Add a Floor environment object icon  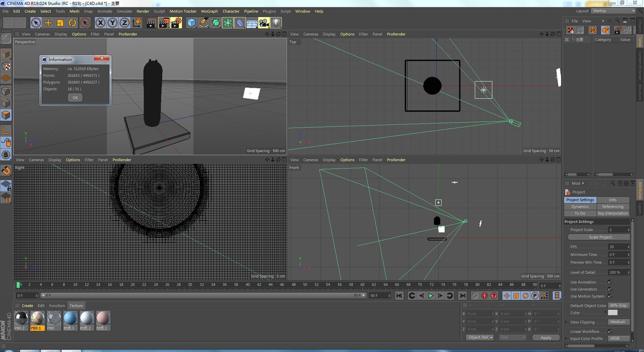(x=252, y=23)
